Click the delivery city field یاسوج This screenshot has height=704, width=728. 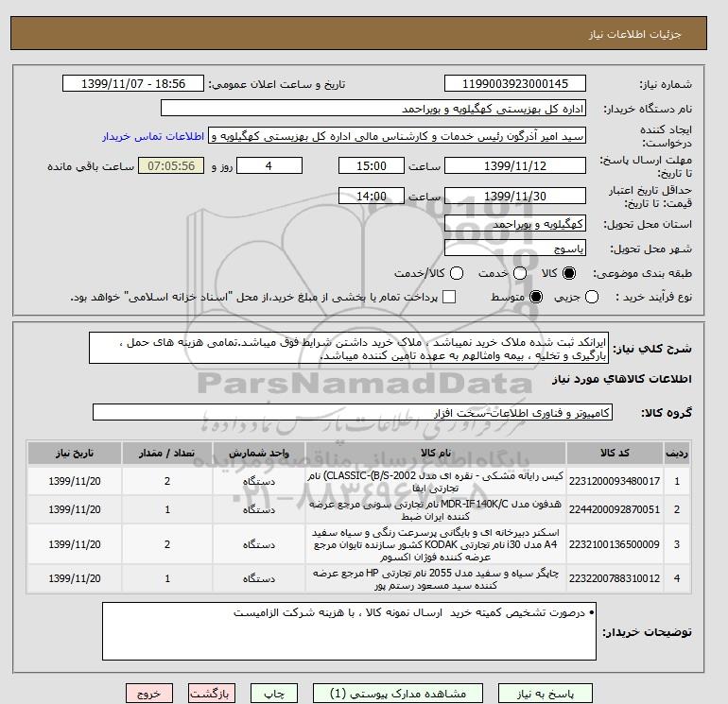pos(515,249)
